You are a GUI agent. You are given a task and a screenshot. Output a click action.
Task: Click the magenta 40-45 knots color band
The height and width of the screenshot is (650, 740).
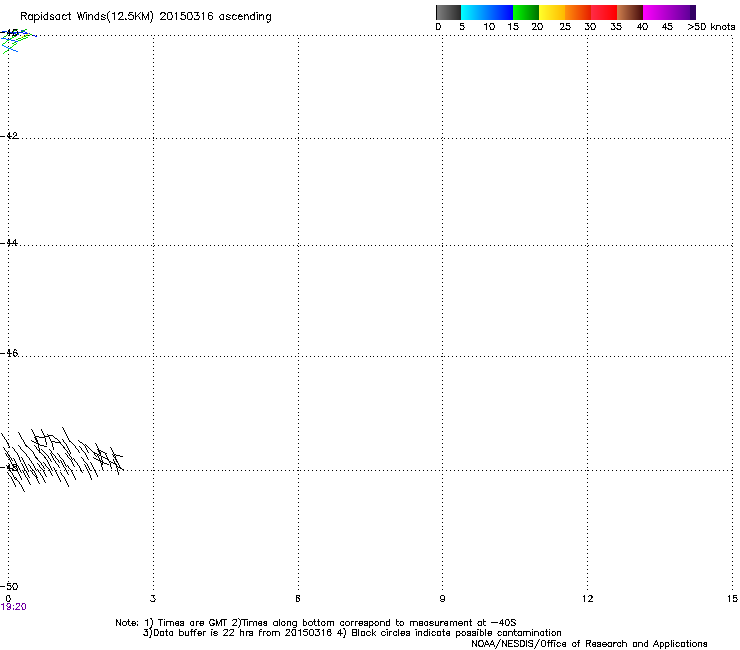click(x=655, y=12)
